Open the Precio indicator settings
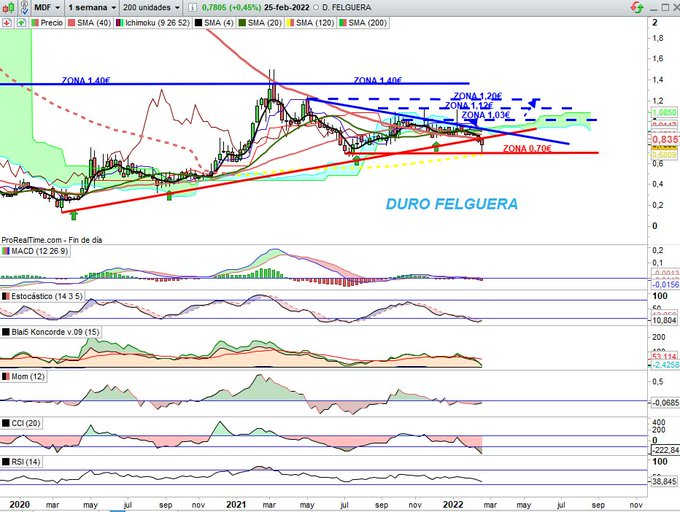The width and height of the screenshot is (680, 512). click(47, 23)
